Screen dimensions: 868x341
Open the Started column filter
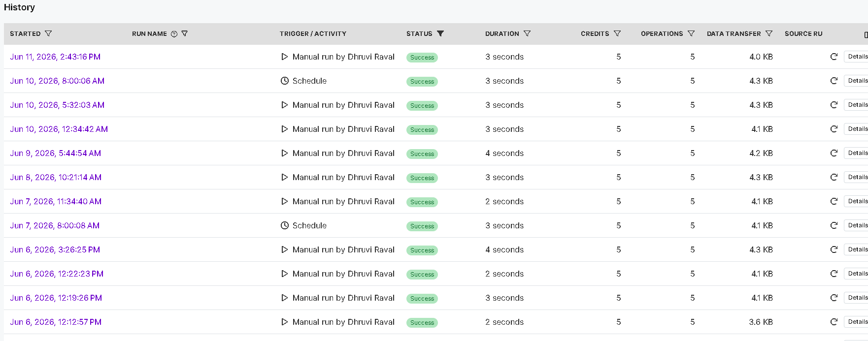48,33
